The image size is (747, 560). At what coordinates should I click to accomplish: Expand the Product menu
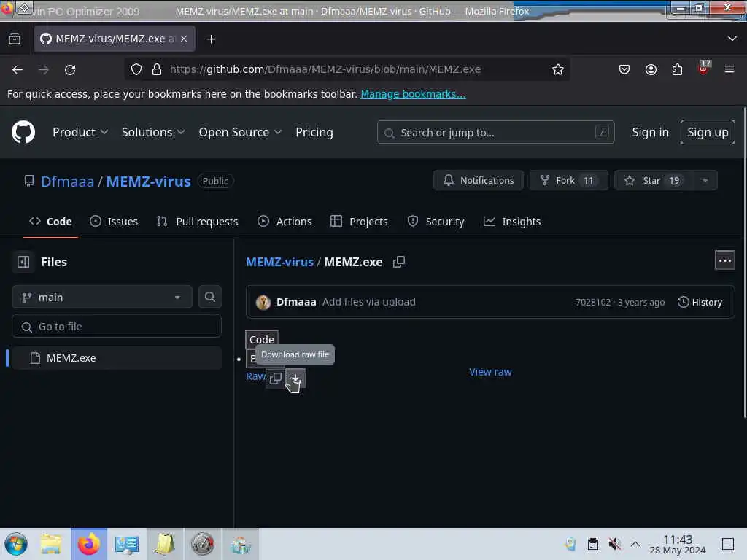(x=80, y=133)
